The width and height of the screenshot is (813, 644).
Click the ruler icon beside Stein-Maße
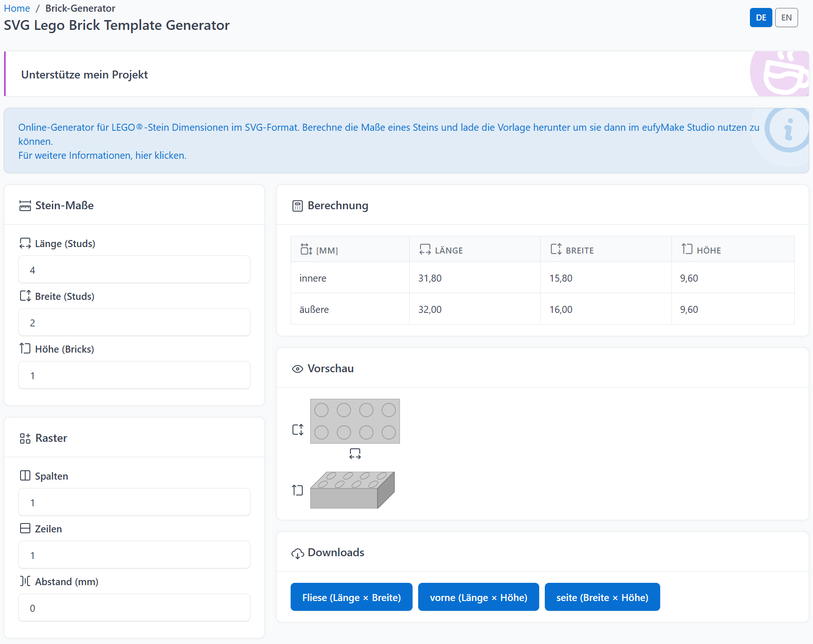coord(25,205)
